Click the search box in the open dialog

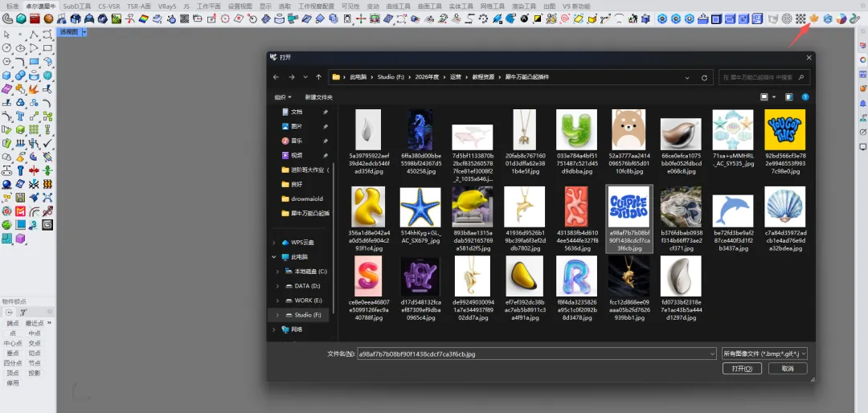tap(764, 77)
